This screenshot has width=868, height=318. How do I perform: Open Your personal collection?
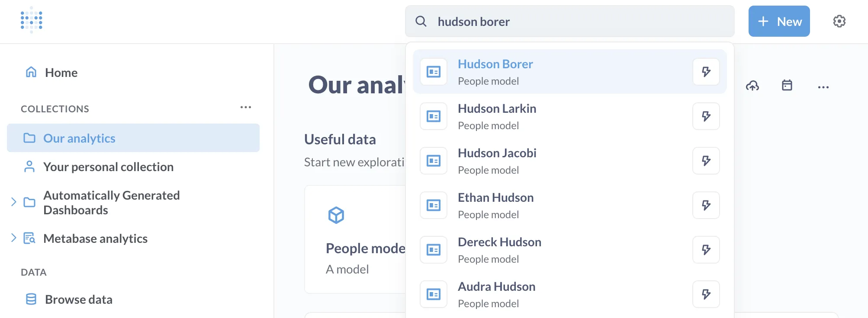108,167
